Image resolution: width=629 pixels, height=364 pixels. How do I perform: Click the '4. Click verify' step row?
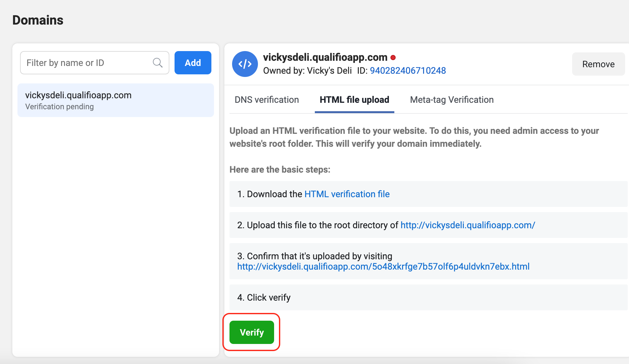429,297
